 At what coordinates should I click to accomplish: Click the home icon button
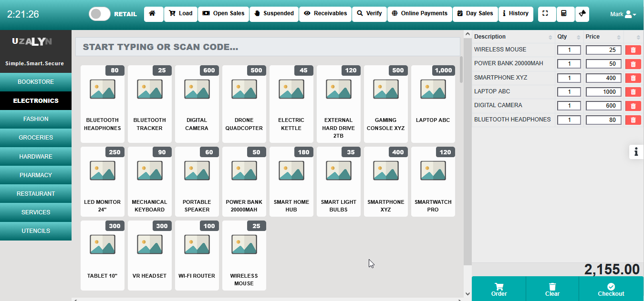pos(153,14)
